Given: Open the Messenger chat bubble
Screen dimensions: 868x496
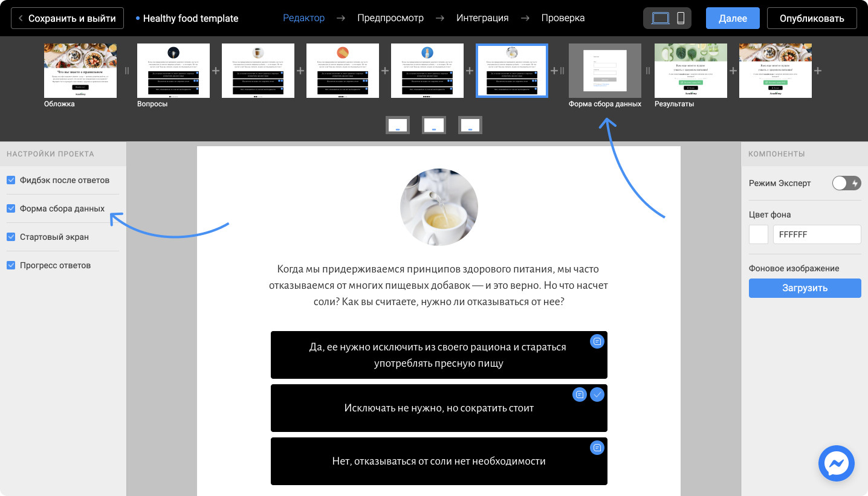Looking at the screenshot, I should click(x=837, y=464).
